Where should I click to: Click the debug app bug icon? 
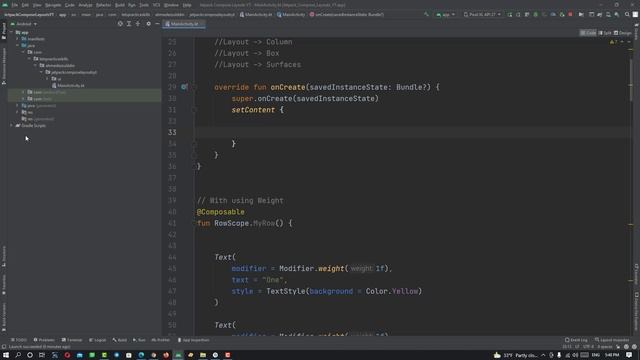[x=536, y=14]
